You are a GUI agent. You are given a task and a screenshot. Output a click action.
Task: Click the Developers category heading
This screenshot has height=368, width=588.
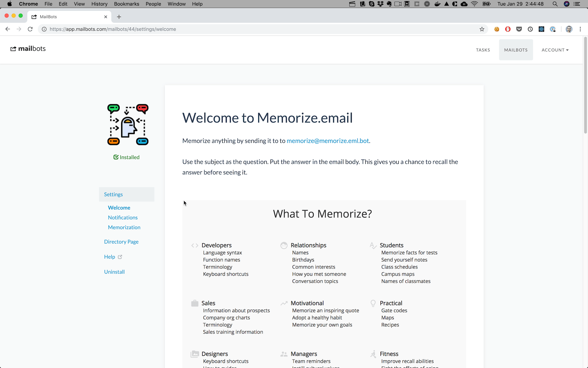coord(217,245)
